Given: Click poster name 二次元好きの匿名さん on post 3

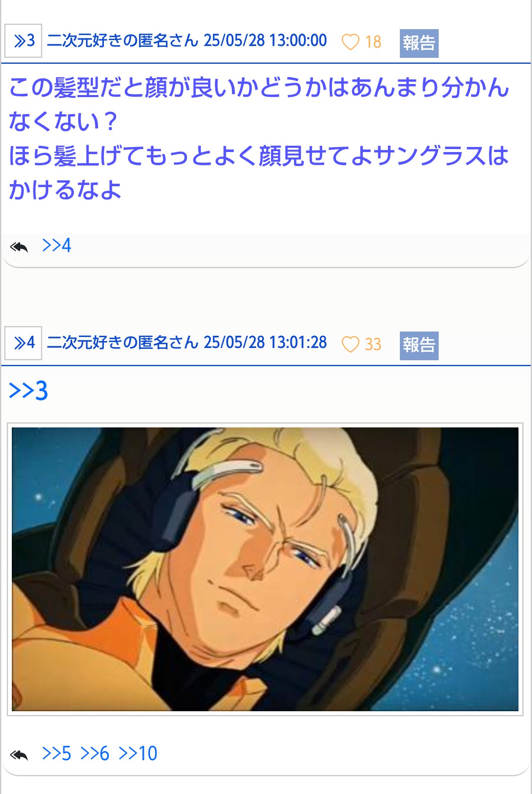Looking at the screenshot, I should (x=123, y=41).
